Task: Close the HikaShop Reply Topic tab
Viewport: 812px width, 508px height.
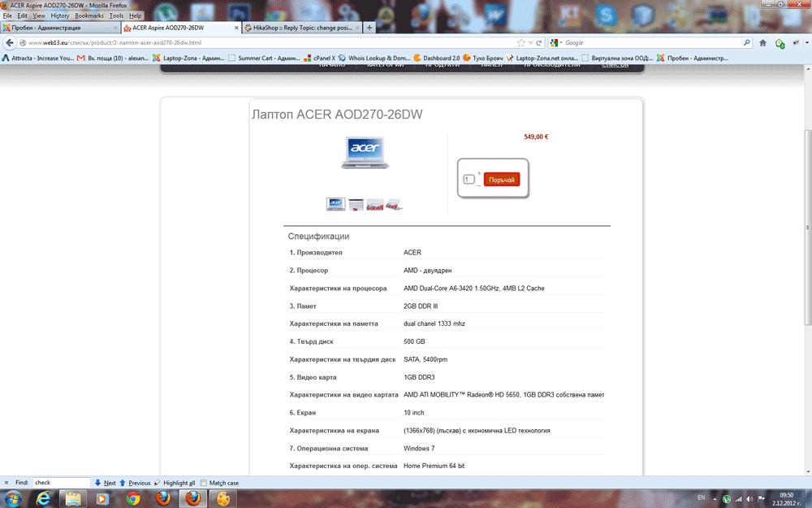Action: [x=356, y=28]
